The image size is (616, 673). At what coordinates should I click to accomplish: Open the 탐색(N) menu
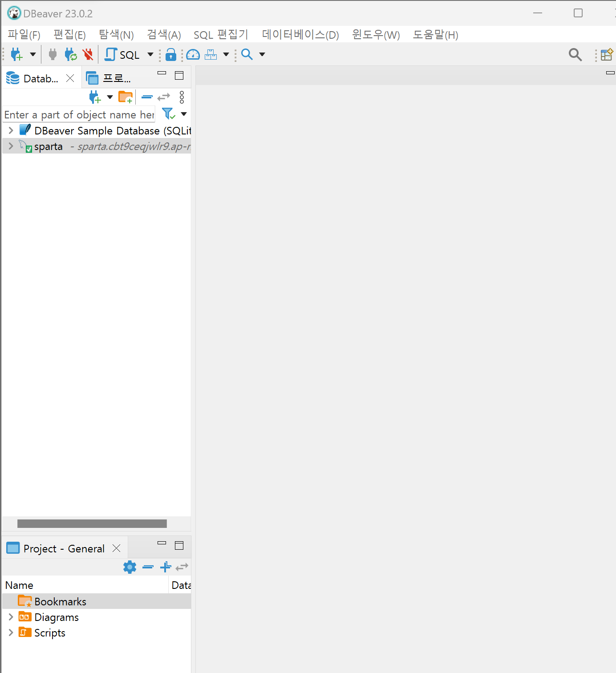pos(116,35)
